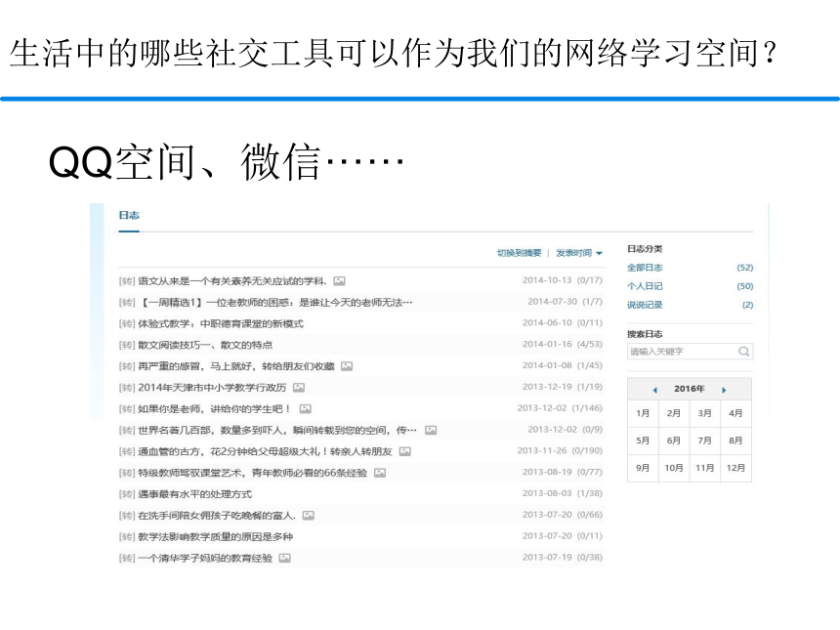Click the date 2013-11-26 (0/190)
This screenshot has width=840, height=630.
[x=560, y=450]
